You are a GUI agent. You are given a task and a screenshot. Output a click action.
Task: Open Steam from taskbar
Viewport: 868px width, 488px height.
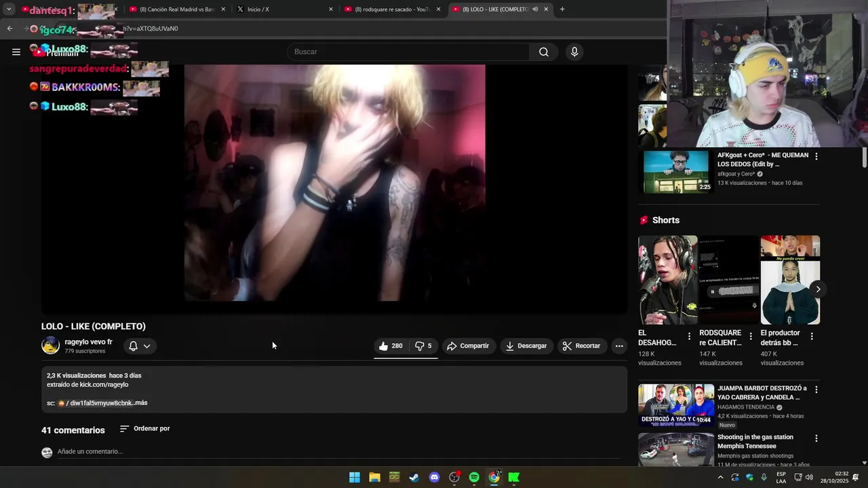[414, 477]
